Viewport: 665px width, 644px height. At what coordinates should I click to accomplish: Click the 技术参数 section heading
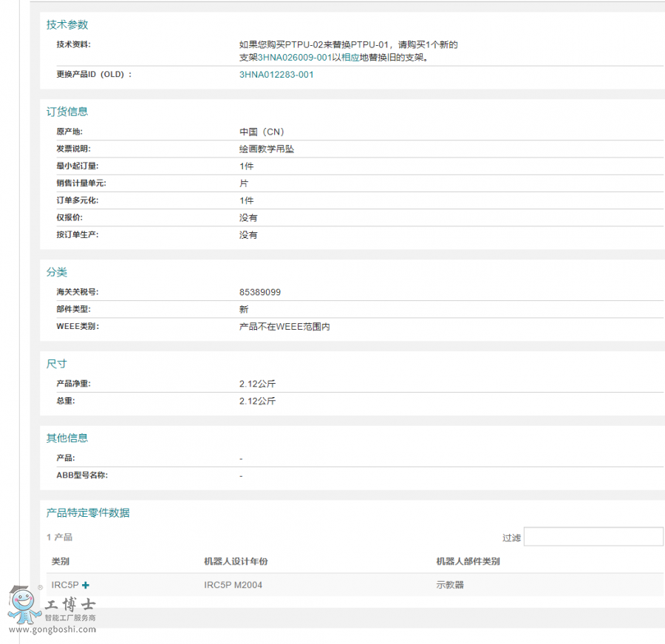pyautogui.click(x=66, y=24)
